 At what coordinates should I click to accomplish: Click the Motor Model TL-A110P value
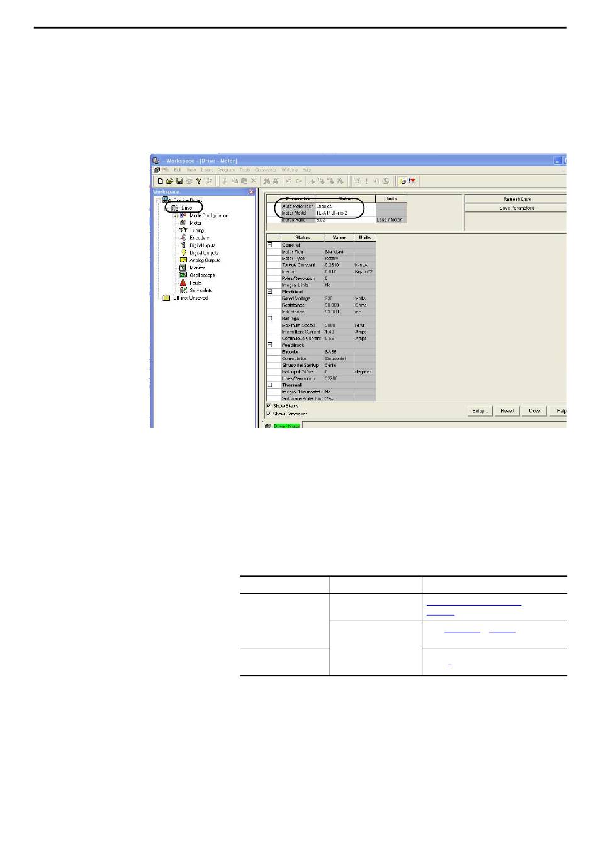click(x=345, y=213)
